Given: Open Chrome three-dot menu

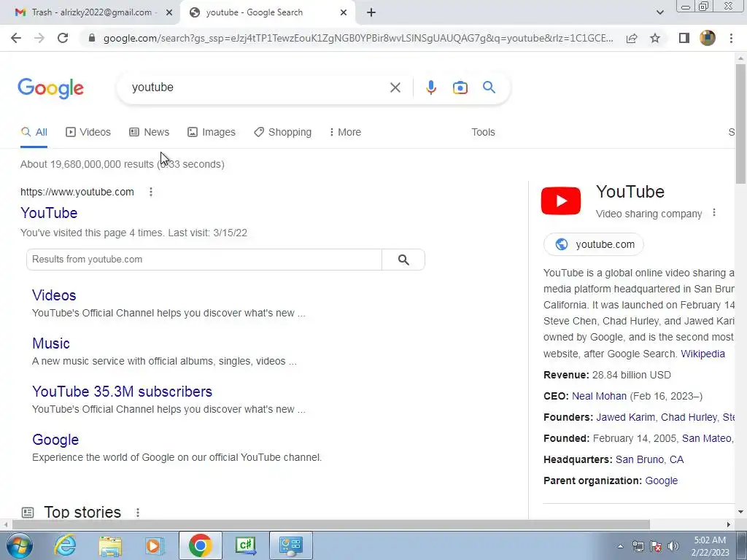Looking at the screenshot, I should [x=731, y=38].
